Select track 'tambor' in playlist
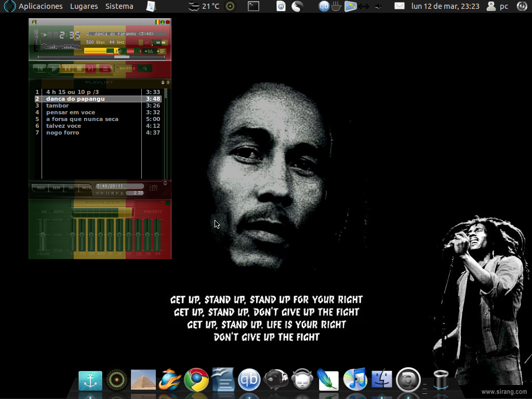Image resolution: width=532 pixels, height=399 pixels. (x=98, y=105)
